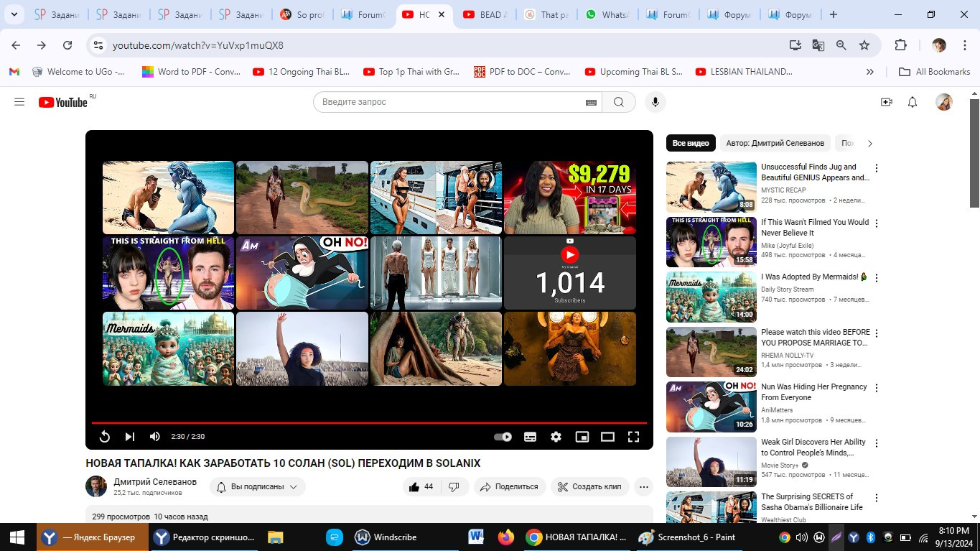980x551 pixels.
Task: Open the YouTube account avatar menu
Action: pyautogui.click(x=943, y=102)
